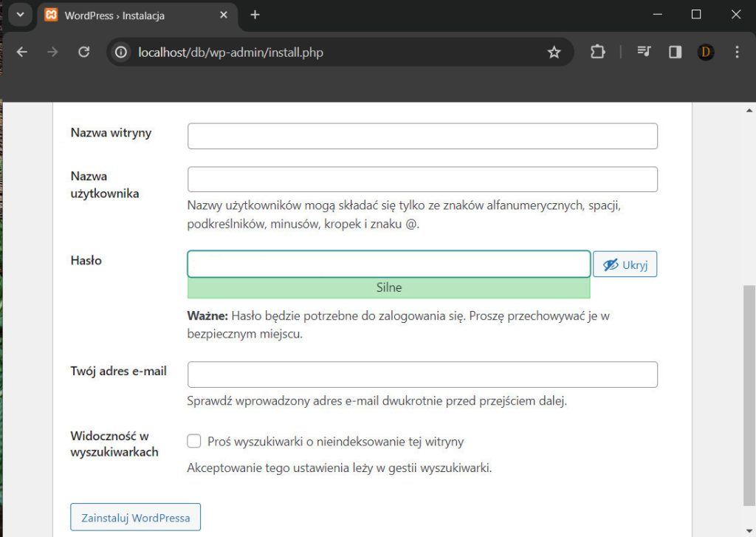Click the browser back arrow
The height and width of the screenshot is (537, 756).
22,52
